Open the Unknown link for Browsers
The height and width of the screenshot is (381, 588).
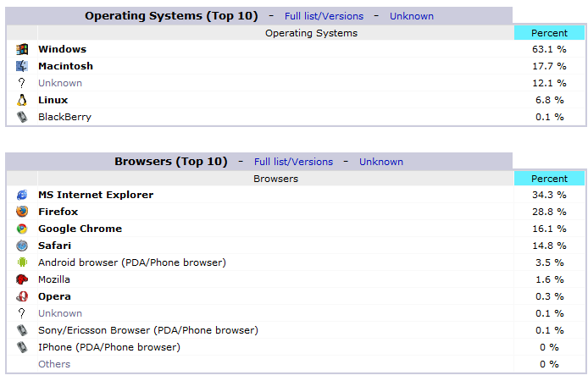(380, 162)
